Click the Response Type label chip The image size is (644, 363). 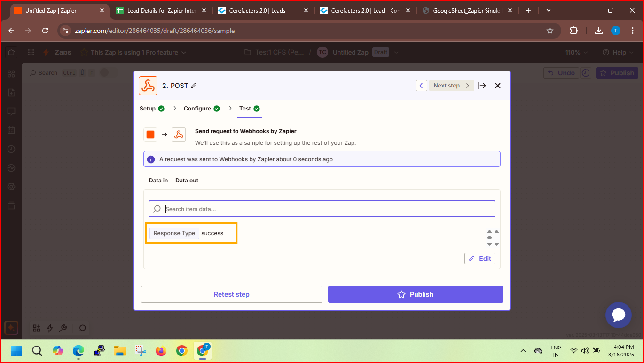[x=174, y=233]
